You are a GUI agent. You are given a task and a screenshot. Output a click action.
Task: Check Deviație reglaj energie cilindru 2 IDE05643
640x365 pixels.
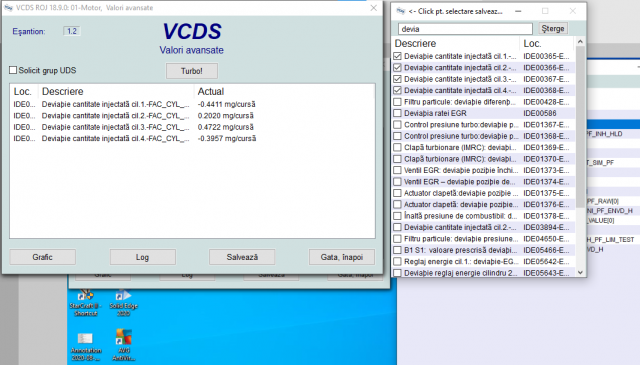397,273
